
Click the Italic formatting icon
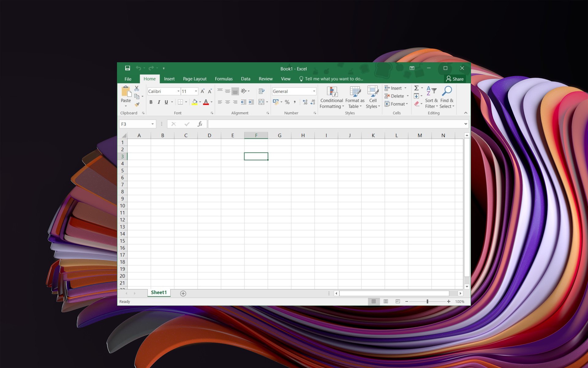coord(159,103)
